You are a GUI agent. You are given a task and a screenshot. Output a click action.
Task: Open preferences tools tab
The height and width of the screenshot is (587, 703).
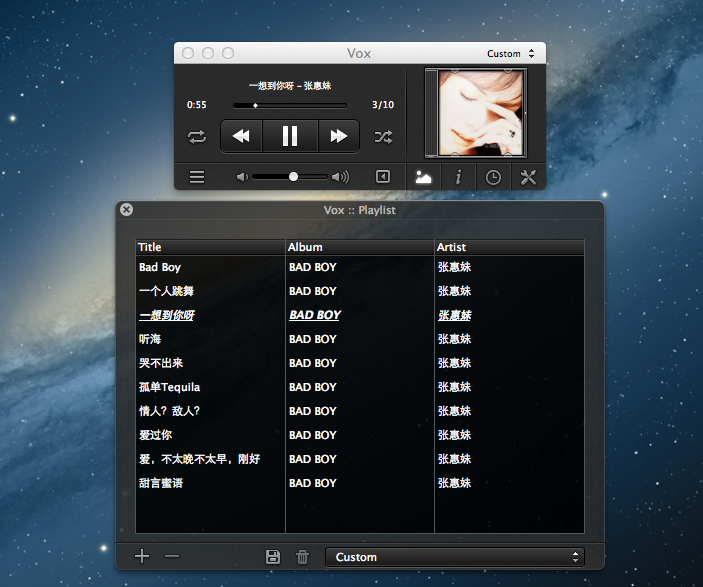[x=528, y=177]
